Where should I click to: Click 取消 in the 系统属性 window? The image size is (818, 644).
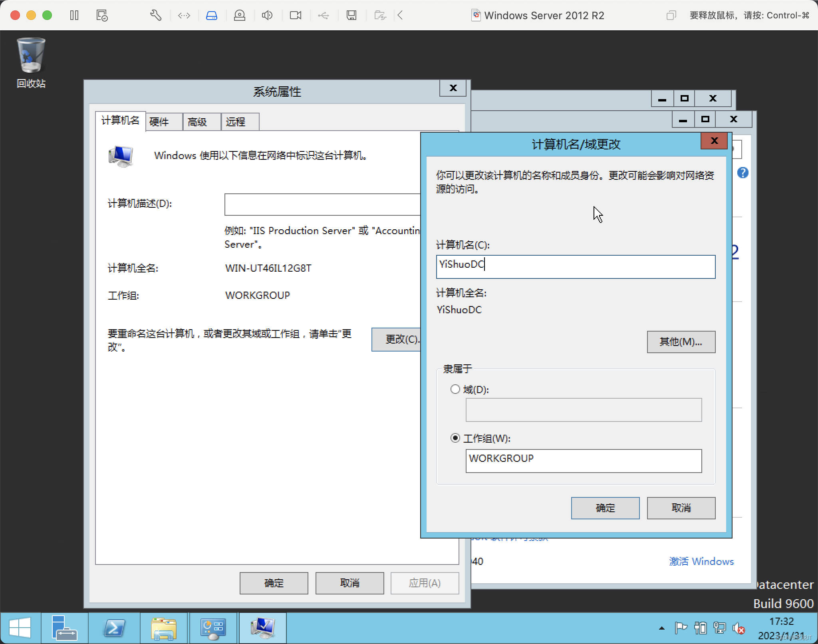pos(349,583)
